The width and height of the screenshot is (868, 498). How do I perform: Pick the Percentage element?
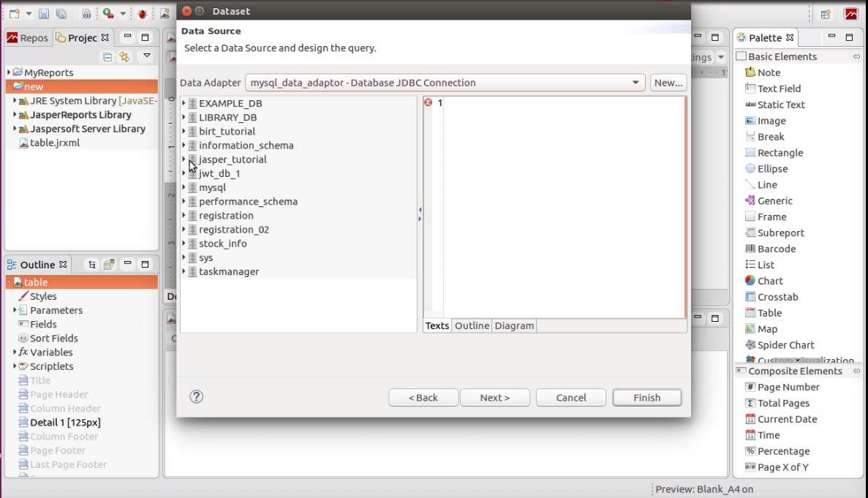(777, 451)
